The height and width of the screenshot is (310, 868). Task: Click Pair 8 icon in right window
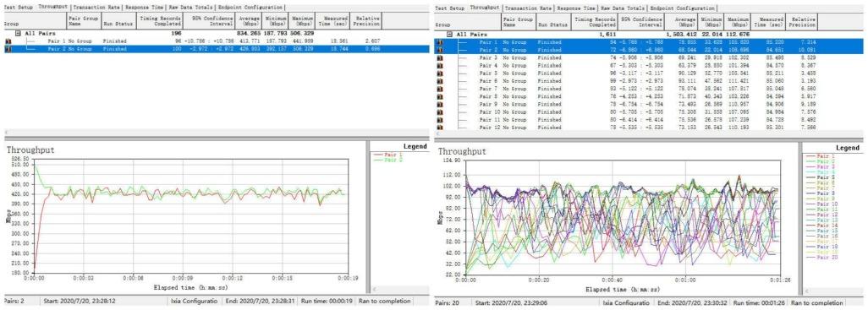(440, 96)
